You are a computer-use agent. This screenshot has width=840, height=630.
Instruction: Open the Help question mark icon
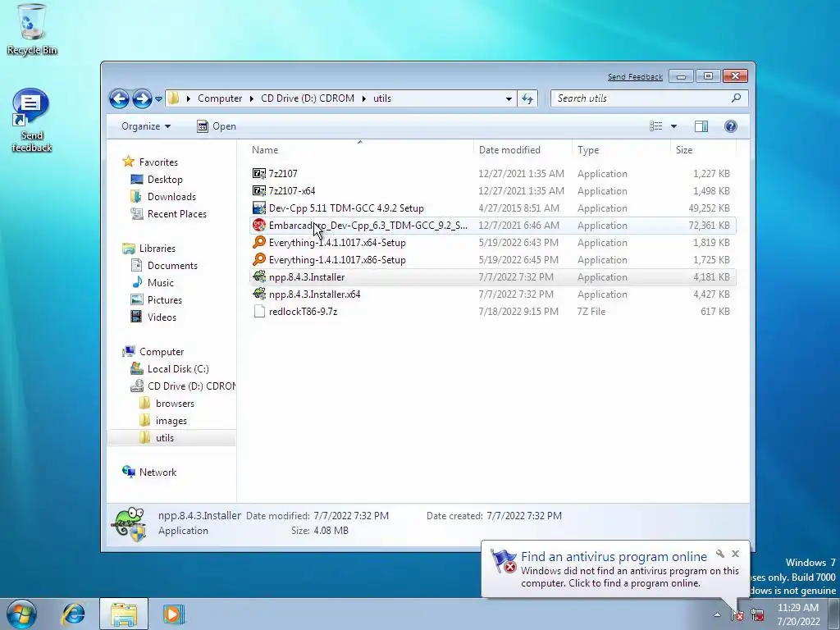[731, 126]
